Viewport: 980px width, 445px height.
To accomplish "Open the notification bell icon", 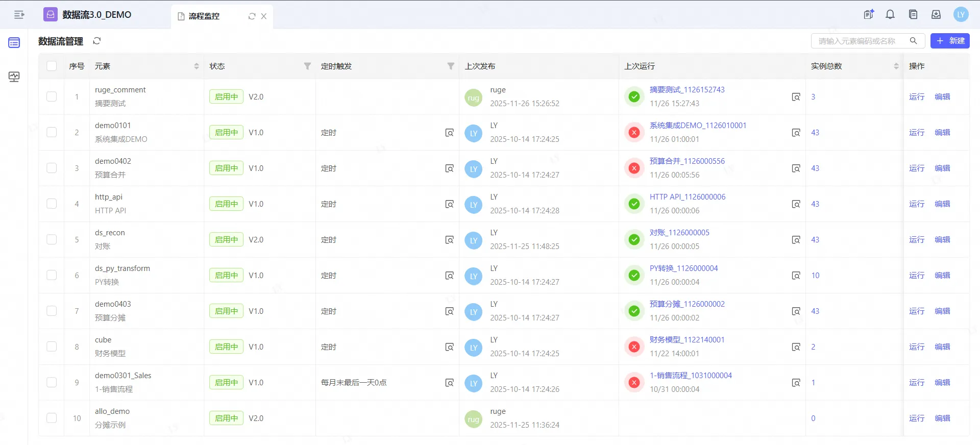I will (x=890, y=15).
